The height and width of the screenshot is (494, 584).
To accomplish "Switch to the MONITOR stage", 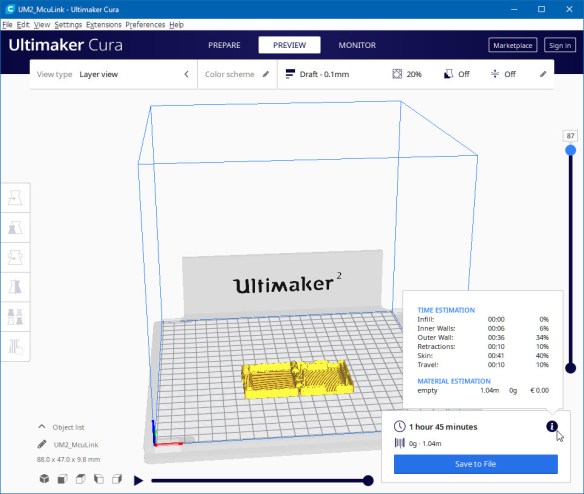I will tap(357, 45).
